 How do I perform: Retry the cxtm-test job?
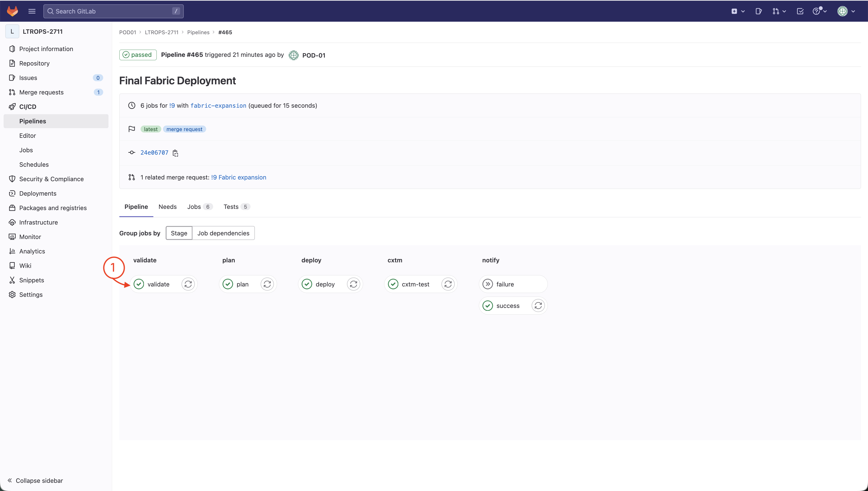(x=448, y=284)
